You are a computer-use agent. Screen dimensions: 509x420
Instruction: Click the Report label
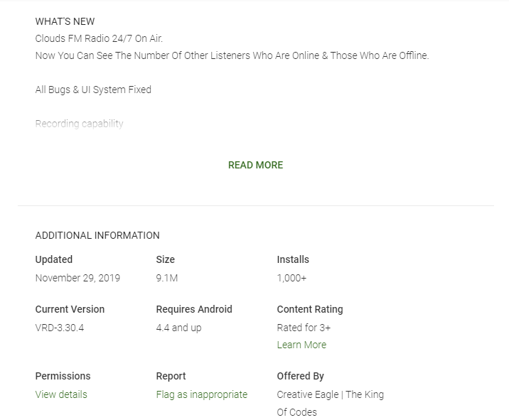click(x=171, y=376)
